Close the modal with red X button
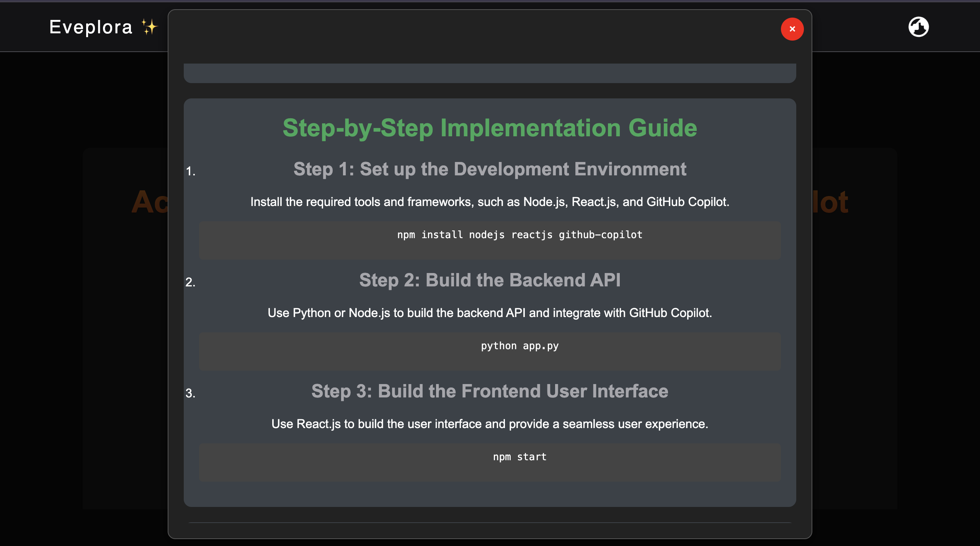The height and width of the screenshot is (546, 980). (x=792, y=29)
